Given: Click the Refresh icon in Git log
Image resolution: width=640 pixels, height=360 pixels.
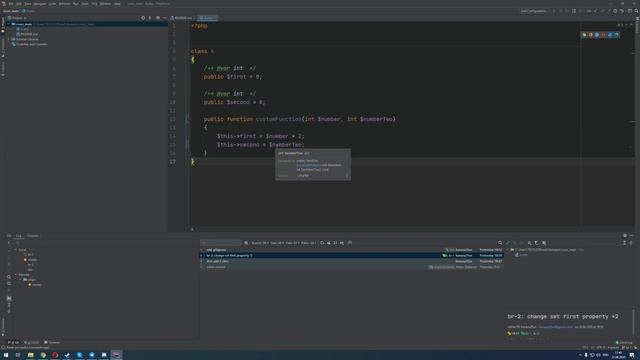Looking at the screenshot, I should (x=322, y=243).
